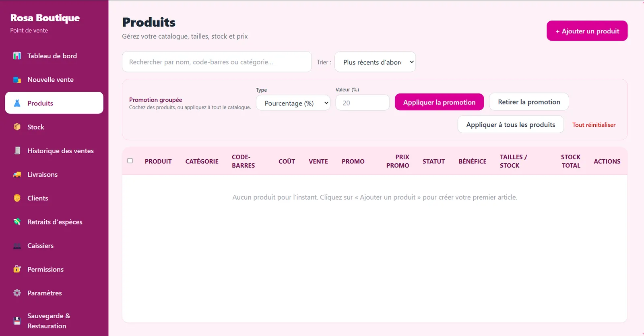This screenshot has height=336, width=644.
Task: Click the STOCK TOTAL column header
Action: pyautogui.click(x=571, y=161)
